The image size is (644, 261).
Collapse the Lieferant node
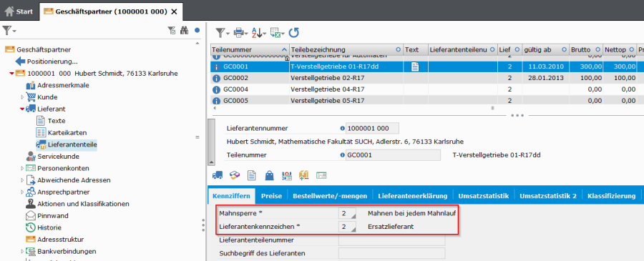(22, 109)
